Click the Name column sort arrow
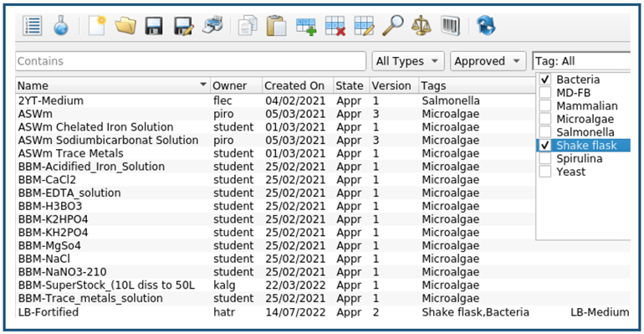 click(x=203, y=85)
